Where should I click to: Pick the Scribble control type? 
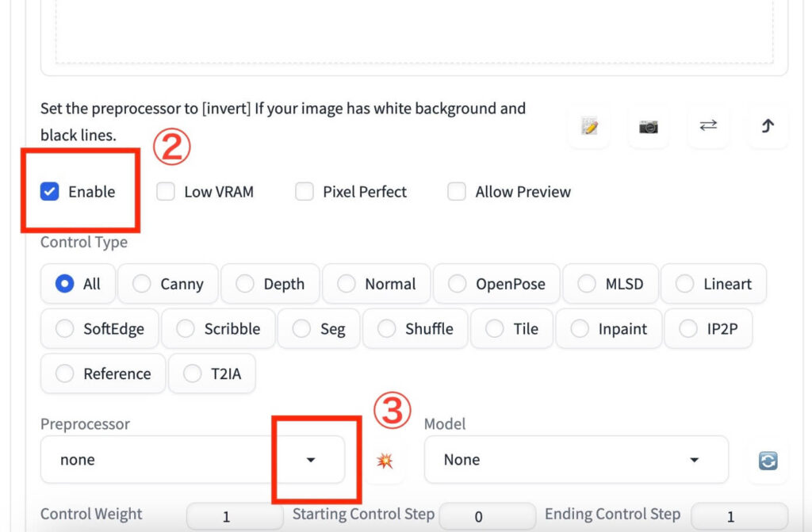(x=185, y=329)
